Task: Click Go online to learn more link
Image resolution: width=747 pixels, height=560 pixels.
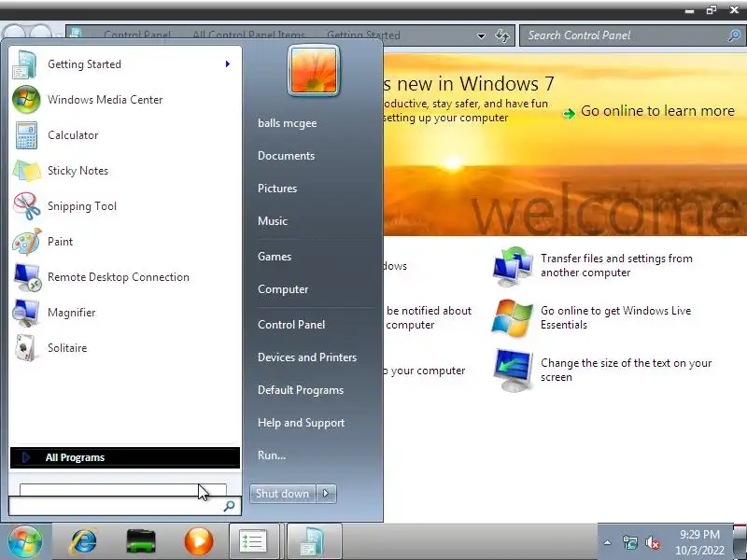Action: click(x=657, y=111)
